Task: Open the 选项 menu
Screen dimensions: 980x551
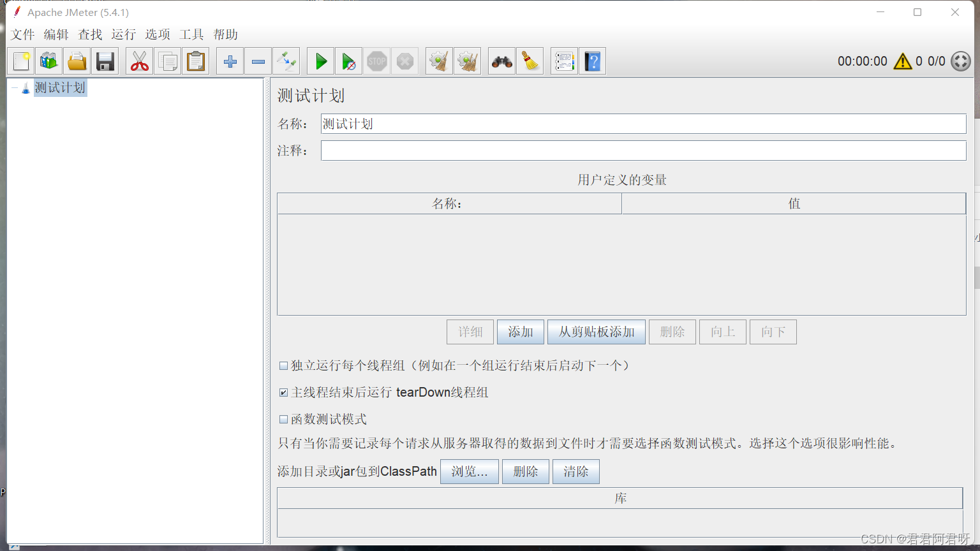Action: point(158,34)
